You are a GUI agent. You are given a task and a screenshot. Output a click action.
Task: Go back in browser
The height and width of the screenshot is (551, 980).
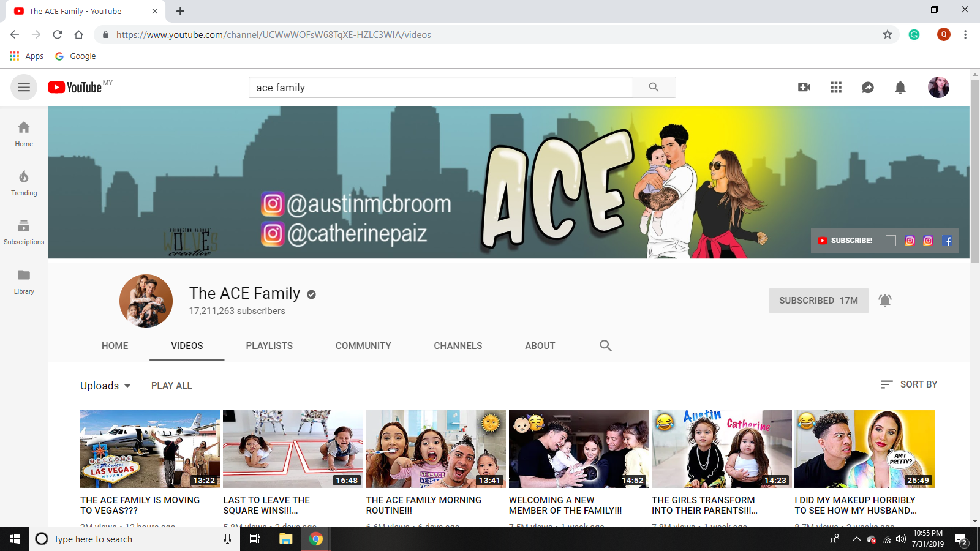pos(15,35)
